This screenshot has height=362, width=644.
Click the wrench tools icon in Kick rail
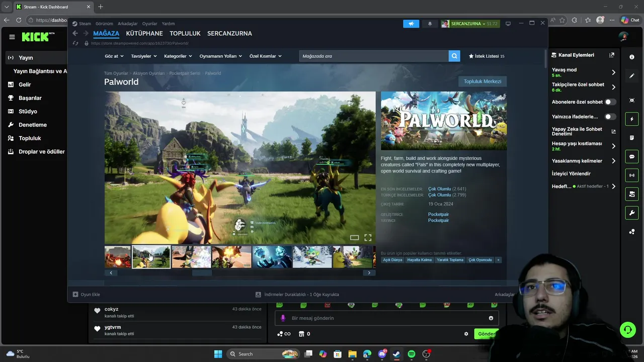click(x=632, y=213)
